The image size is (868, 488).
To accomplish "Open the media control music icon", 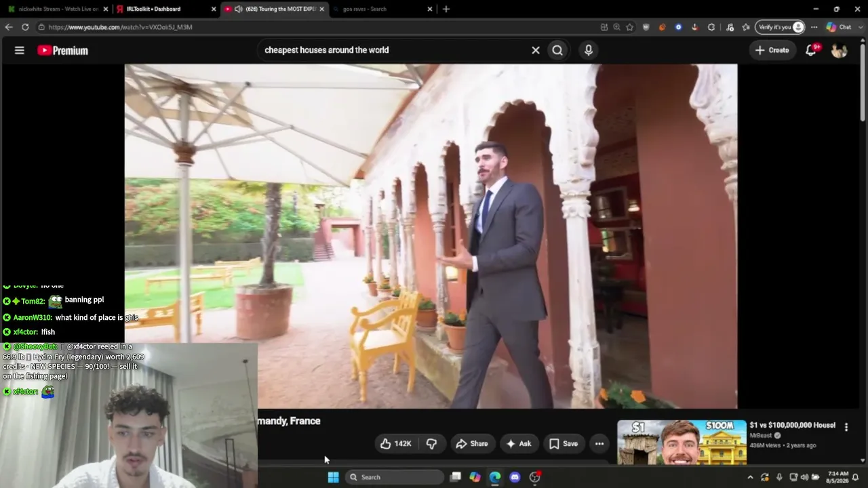I will coord(730,27).
